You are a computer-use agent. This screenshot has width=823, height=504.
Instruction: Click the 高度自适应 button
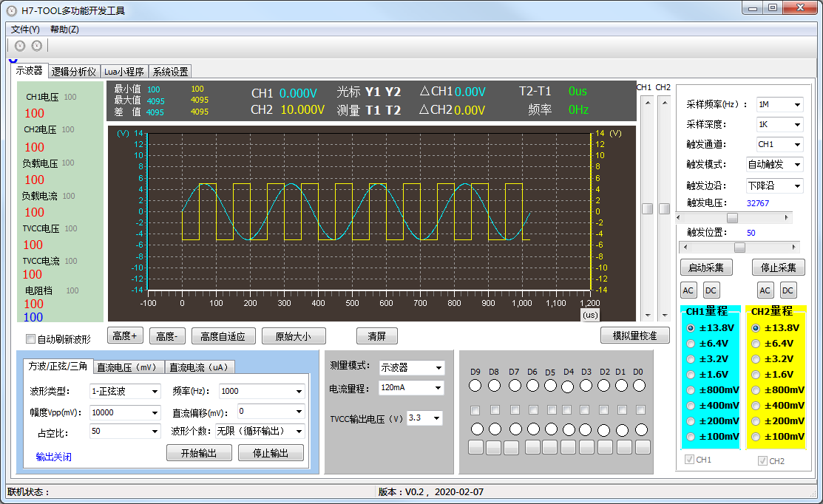click(223, 336)
